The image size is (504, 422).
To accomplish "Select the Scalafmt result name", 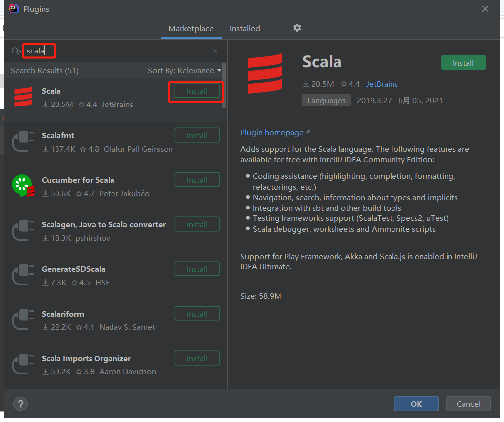I will tap(58, 136).
